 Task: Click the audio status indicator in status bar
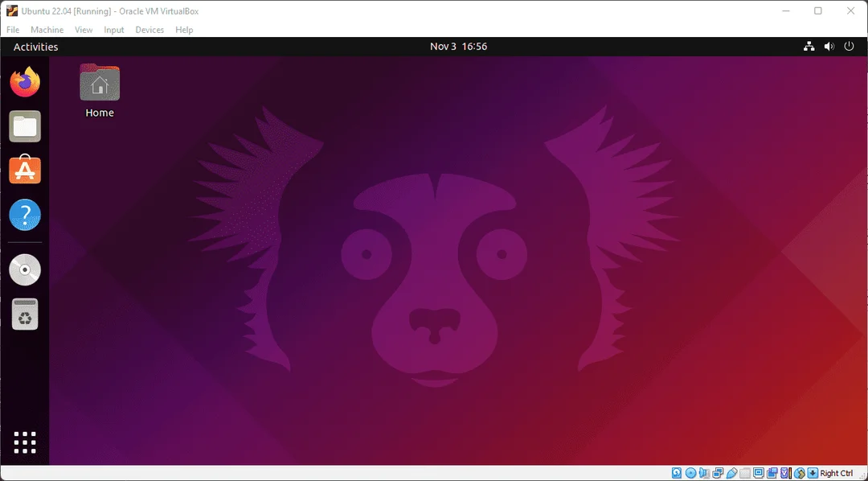(x=704, y=473)
